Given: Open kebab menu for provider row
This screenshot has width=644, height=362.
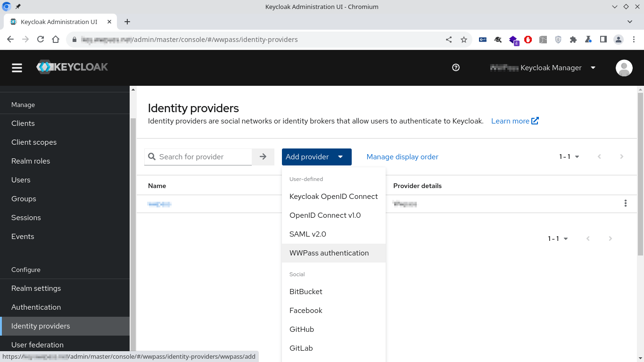Looking at the screenshot, I should point(625,203).
